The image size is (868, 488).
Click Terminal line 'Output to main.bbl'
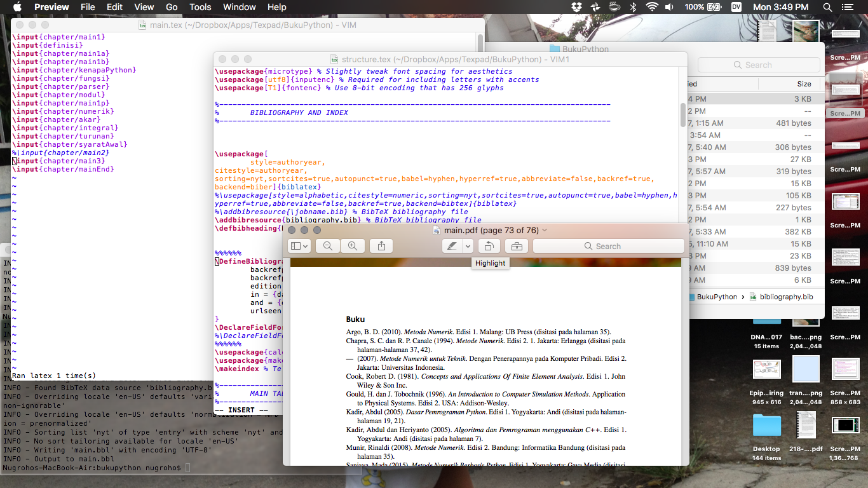(59, 459)
